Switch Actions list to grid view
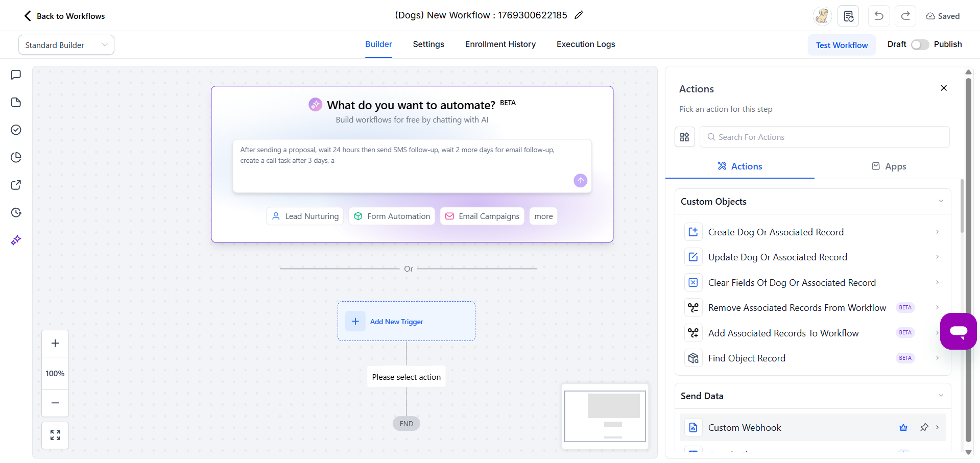 [x=684, y=137]
